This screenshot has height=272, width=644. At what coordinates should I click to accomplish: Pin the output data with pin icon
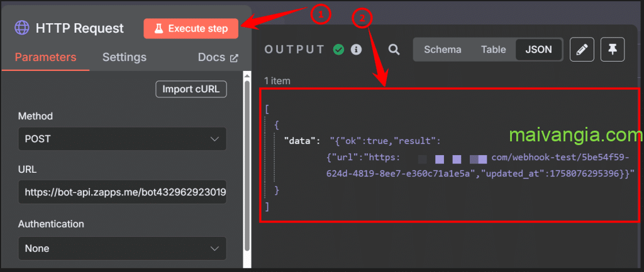[x=613, y=50]
